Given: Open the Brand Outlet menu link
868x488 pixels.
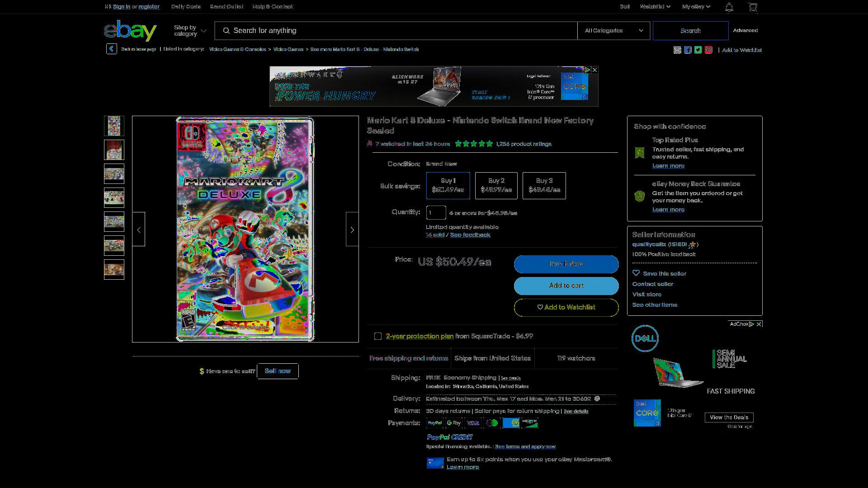Looking at the screenshot, I should (x=226, y=7).
